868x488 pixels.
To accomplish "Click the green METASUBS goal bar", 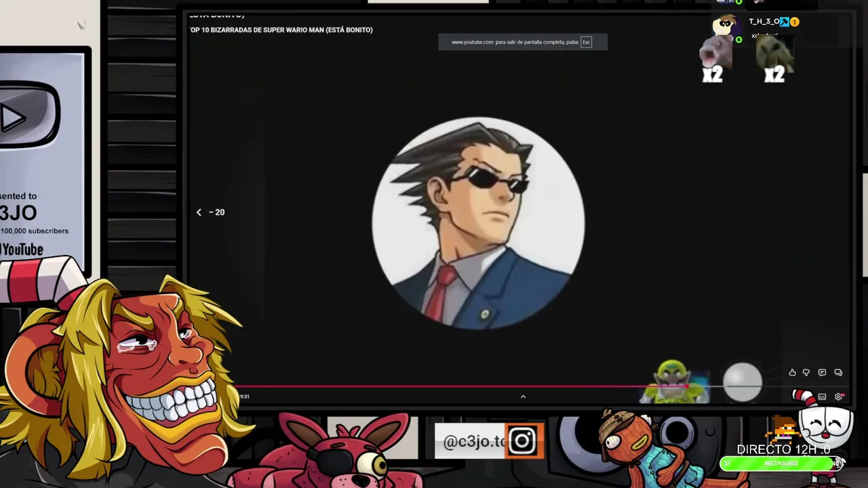I will pyautogui.click(x=780, y=464).
